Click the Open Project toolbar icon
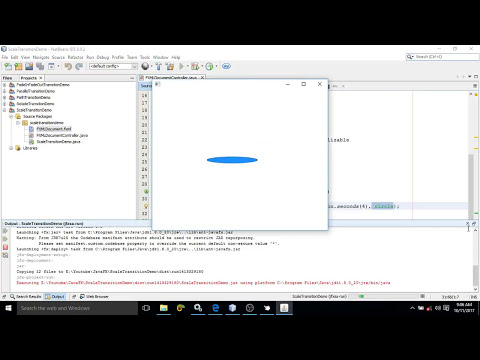Image resolution: width=480 pixels, height=360 pixels. click(29, 66)
